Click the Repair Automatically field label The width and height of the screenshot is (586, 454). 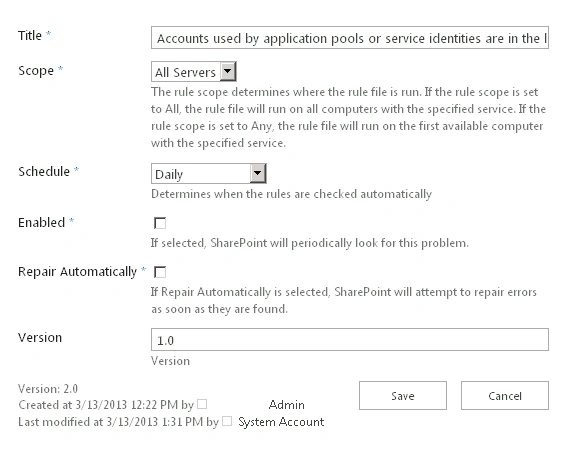coord(77,272)
